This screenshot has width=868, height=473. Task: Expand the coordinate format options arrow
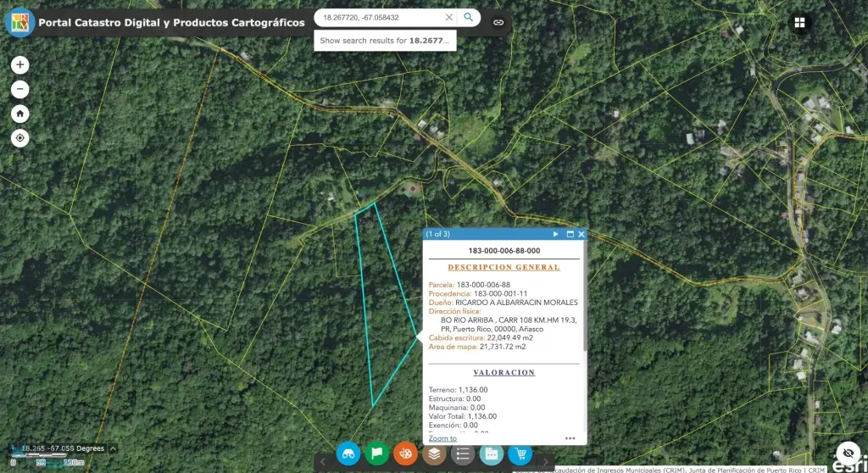pyautogui.click(x=113, y=448)
